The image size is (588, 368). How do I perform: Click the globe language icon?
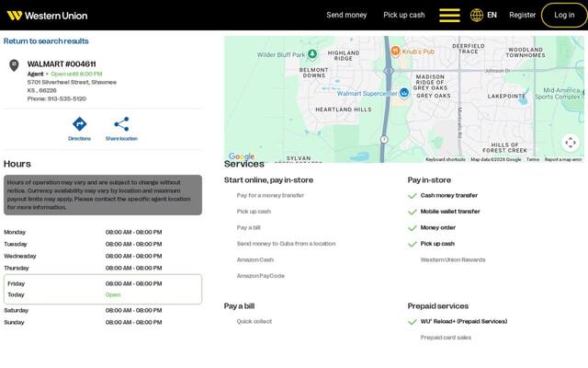point(477,15)
